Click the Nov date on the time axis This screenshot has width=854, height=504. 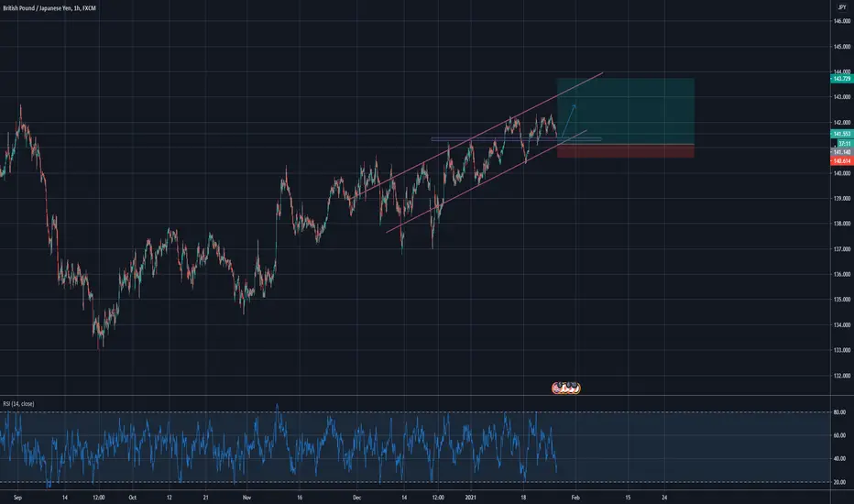[x=246, y=498]
